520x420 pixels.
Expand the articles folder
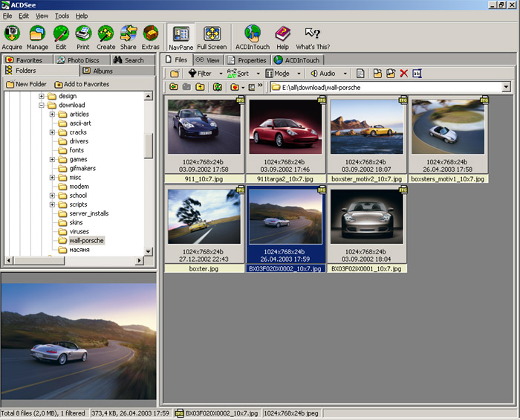point(52,114)
